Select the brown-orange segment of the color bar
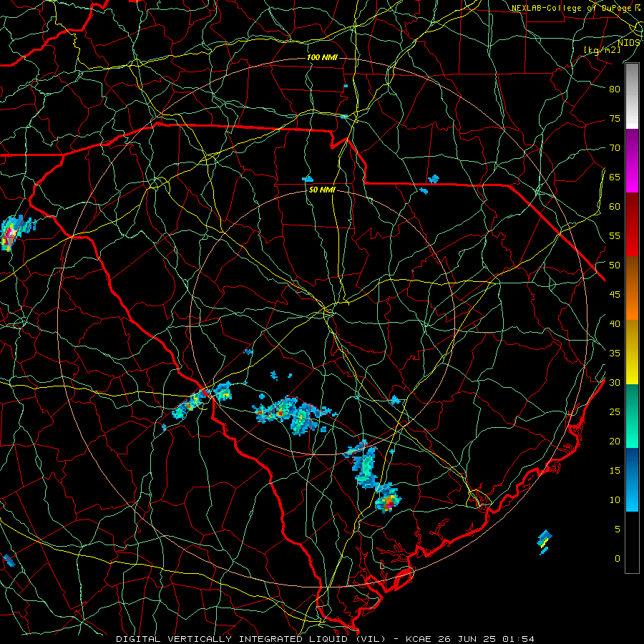The image size is (644, 644). [x=632, y=288]
